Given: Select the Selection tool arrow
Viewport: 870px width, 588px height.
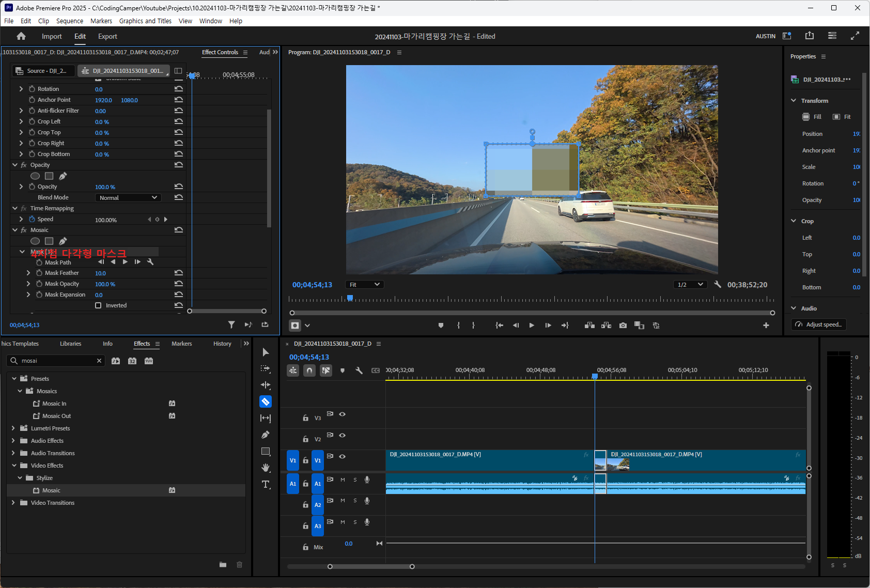Looking at the screenshot, I should 266,352.
